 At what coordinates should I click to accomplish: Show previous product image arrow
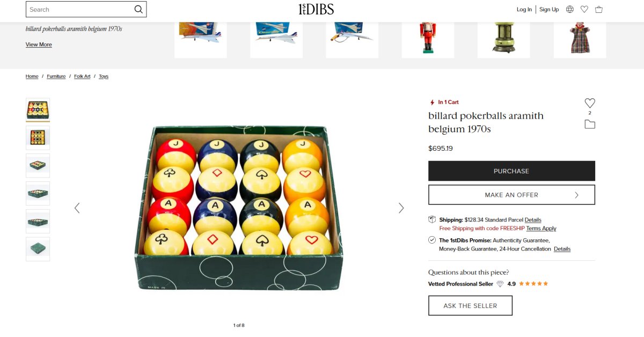[x=77, y=208]
